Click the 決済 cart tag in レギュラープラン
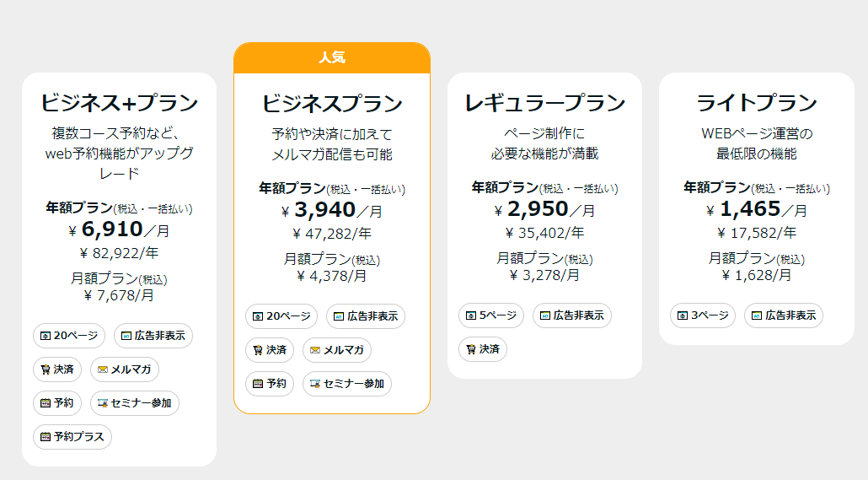868x480 pixels. (x=483, y=349)
